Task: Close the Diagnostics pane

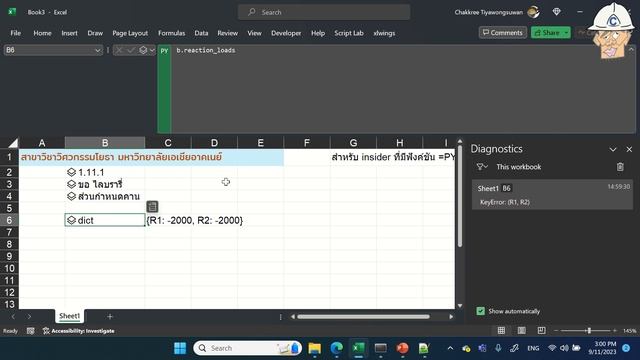Action: (629, 149)
